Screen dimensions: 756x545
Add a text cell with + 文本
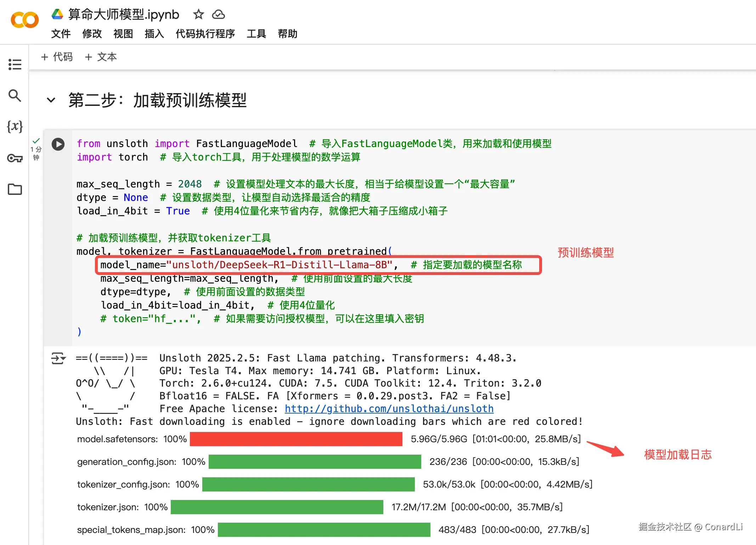(x=101, y=57)
